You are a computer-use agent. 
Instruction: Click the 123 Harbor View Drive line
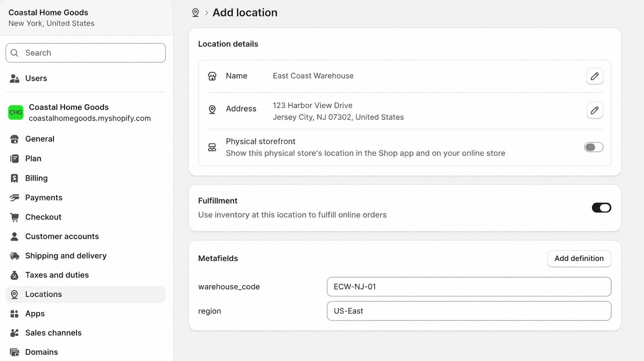point(313,105)
